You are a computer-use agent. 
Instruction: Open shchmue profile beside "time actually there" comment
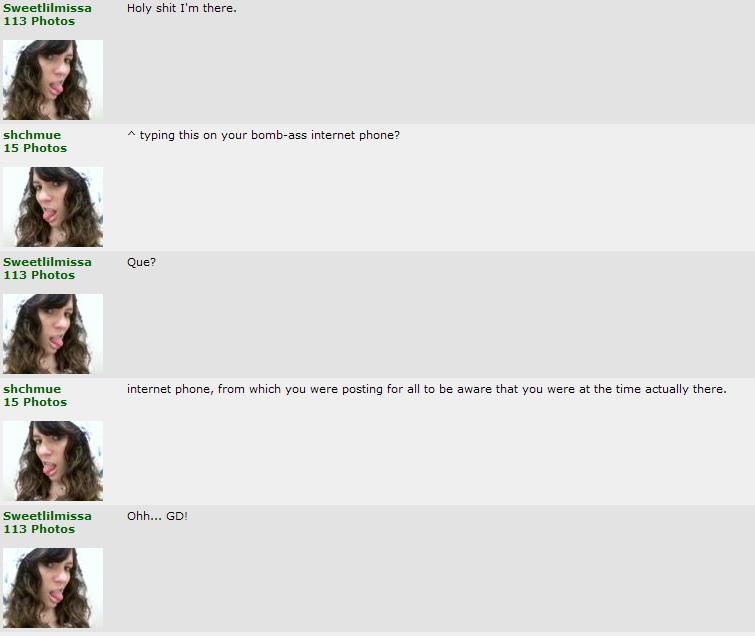32,389
